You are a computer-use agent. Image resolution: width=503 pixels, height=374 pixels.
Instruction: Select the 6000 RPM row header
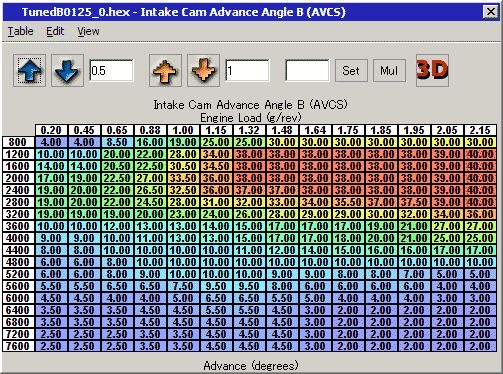point(18,298)
